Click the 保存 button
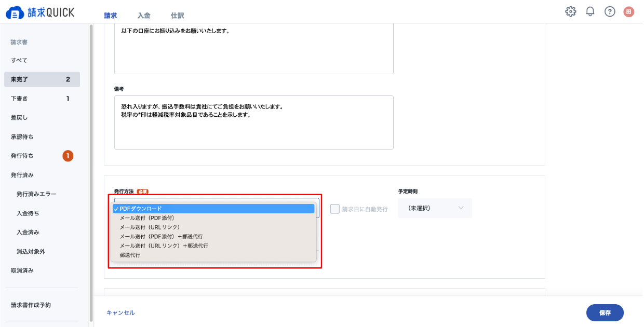The width and height of the screenshot is (644, 327). [605, 313]
